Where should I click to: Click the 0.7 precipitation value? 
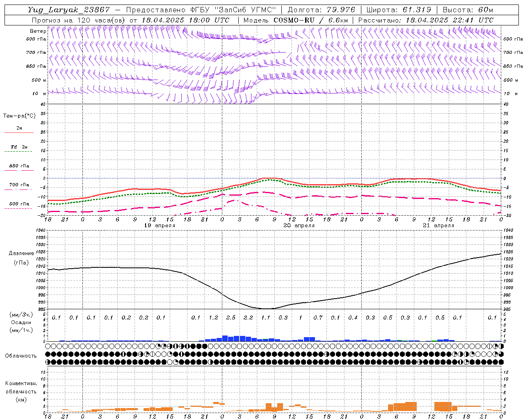click(x=318, y=317)
